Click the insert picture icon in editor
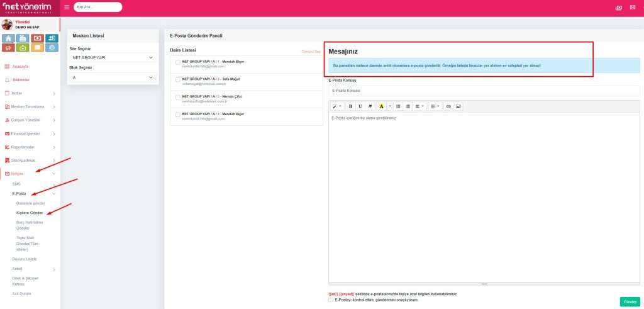Viewport: 644px width, 309px height. coord(458,106)
